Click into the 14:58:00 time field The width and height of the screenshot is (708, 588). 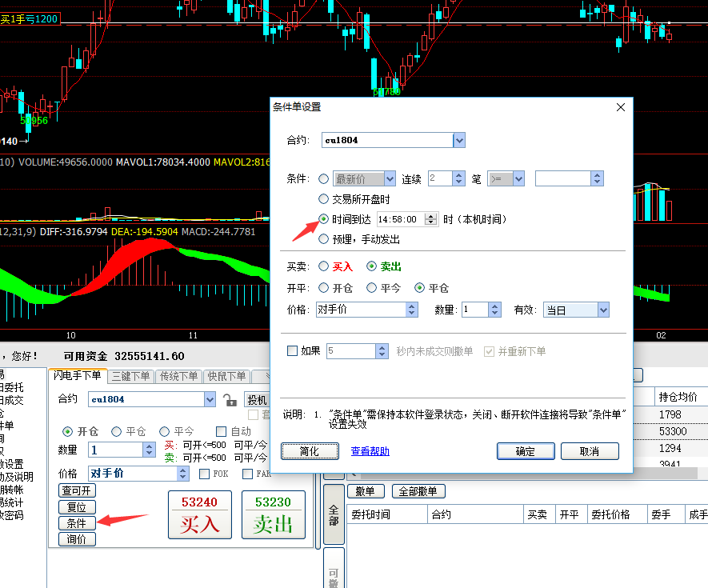click(401, 219)
